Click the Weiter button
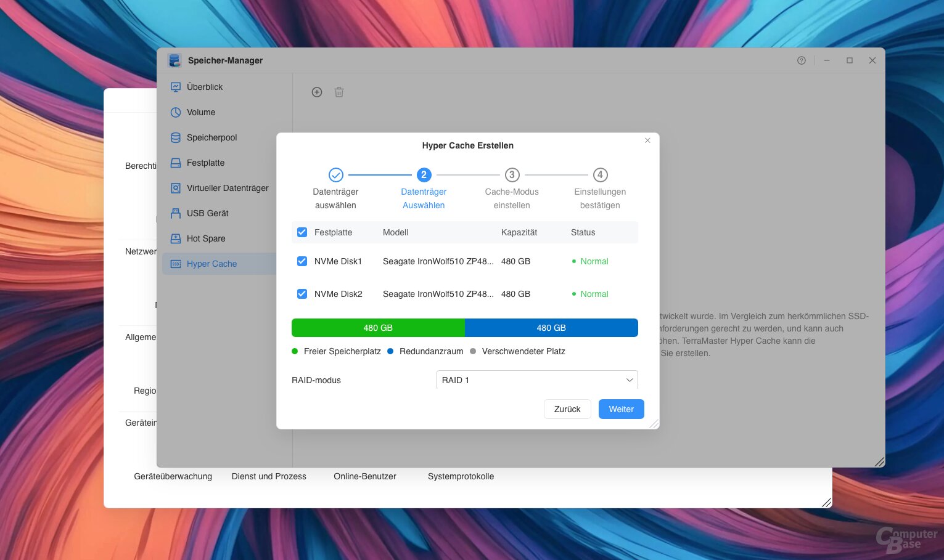This screenshot has width=944, height=560. pos(621,409)
